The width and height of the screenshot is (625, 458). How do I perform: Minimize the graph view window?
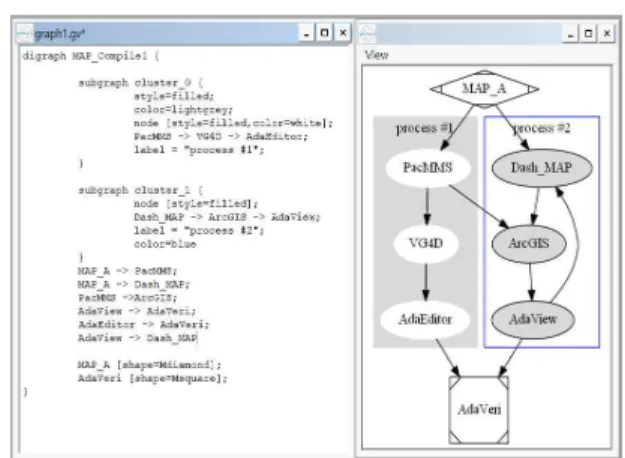click(570, 34)
